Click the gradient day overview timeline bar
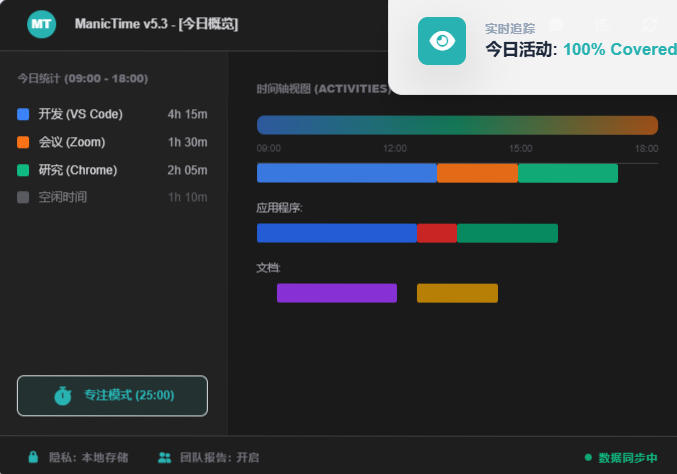Image resolution: width=677 pixels, height=474 pixels. 457,125
